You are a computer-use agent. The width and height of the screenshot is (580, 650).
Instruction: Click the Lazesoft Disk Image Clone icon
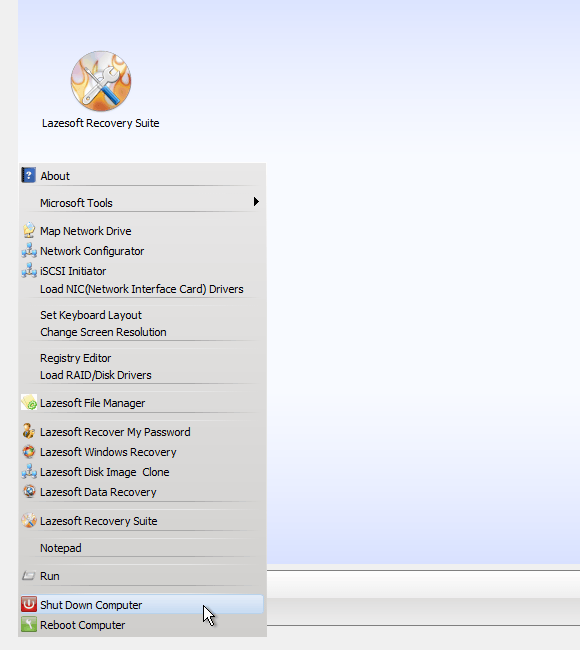click(x=29, y=471)
